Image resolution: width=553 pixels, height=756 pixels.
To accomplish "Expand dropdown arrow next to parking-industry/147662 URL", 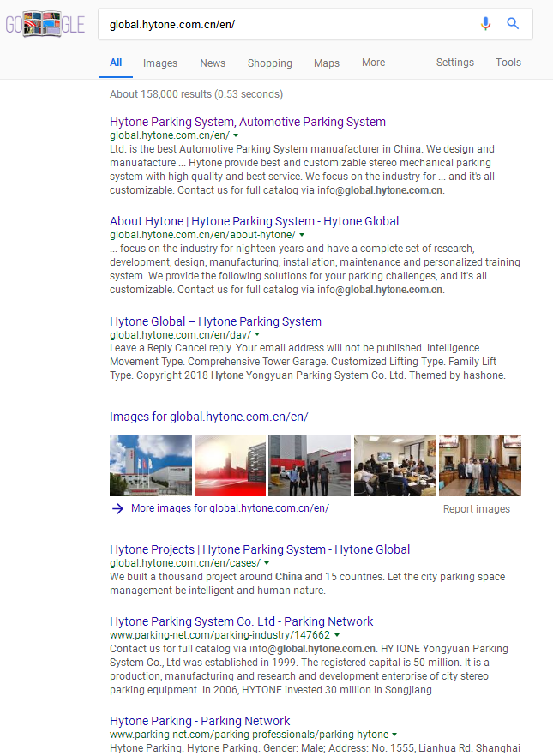I will click(337, 635).
